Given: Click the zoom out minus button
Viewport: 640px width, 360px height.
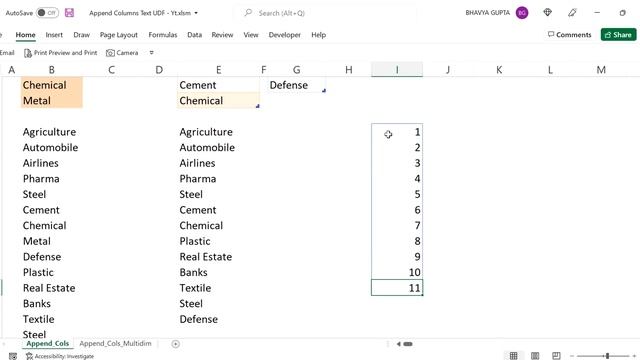Looking at the screenshot, I should point(572,356).
